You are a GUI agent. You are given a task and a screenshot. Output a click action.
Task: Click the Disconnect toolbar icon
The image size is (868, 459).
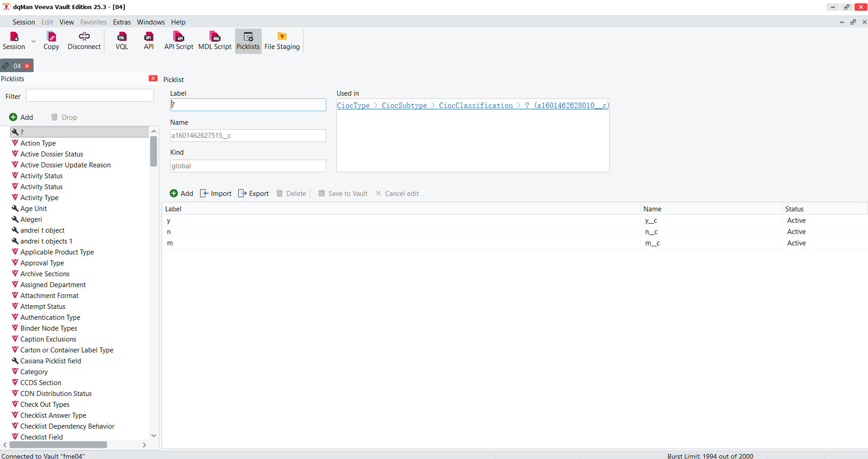[x=84, y=41]
